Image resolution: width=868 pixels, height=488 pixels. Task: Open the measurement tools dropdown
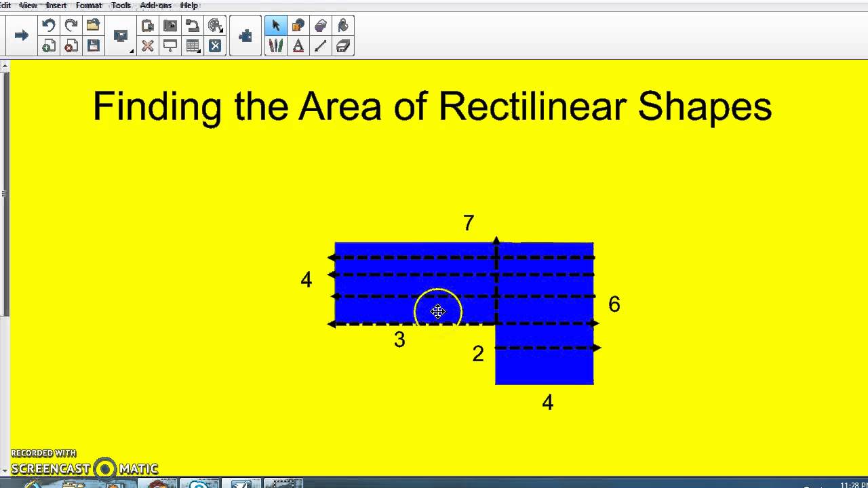click(x=216, y=26)
